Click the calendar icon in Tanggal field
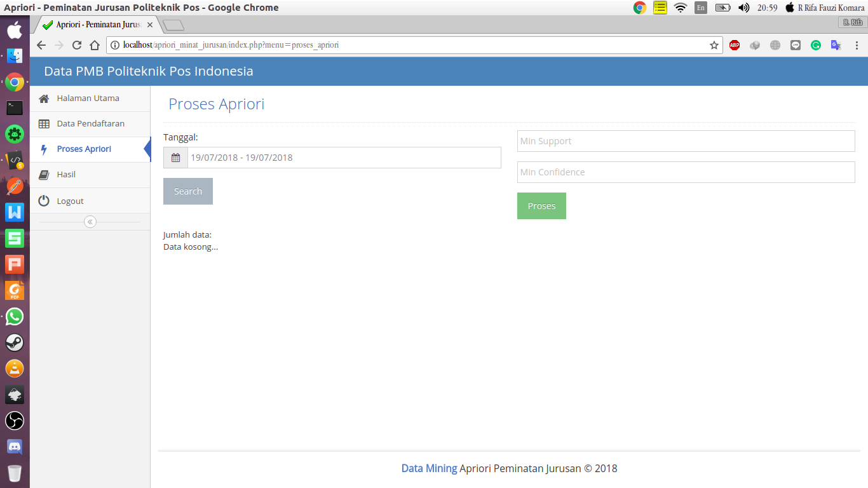This screenshot has height=488, width=868. point(175,158)
